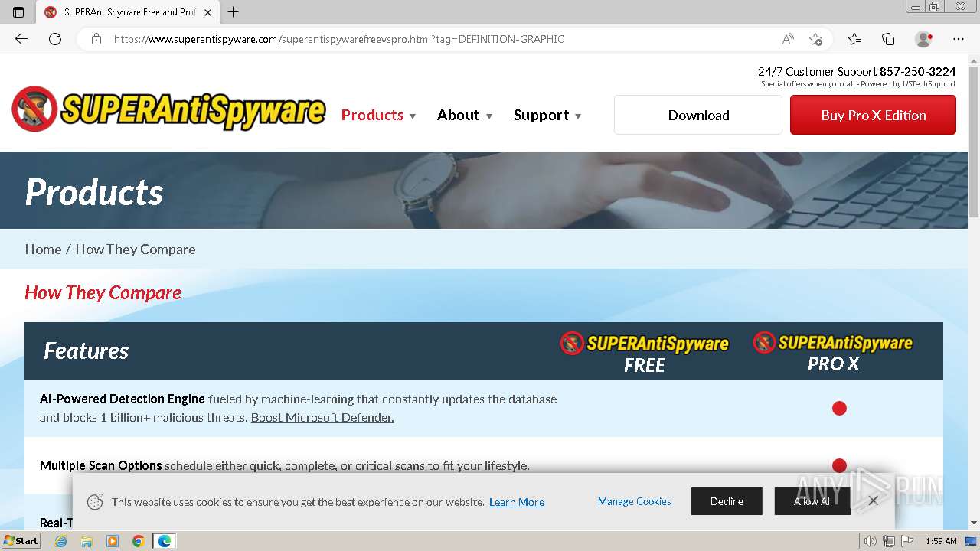Reload the current page
This screenshot has height=551, width=980.
coord(55,39)
